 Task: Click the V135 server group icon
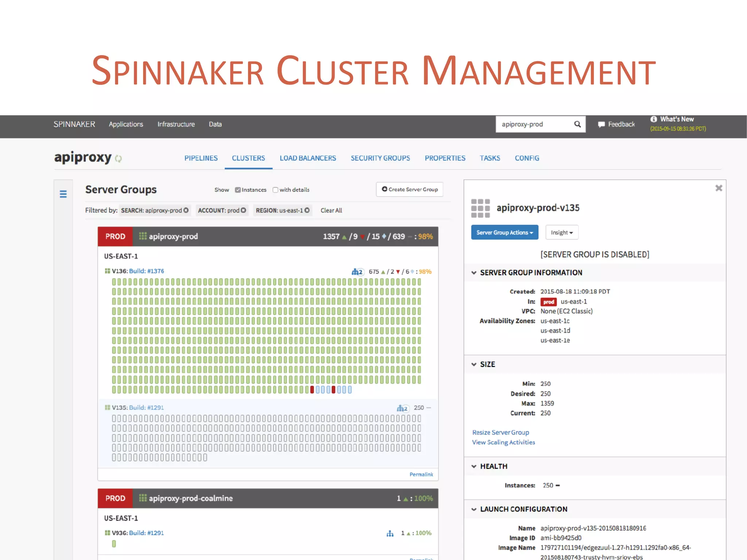point(107,407)
